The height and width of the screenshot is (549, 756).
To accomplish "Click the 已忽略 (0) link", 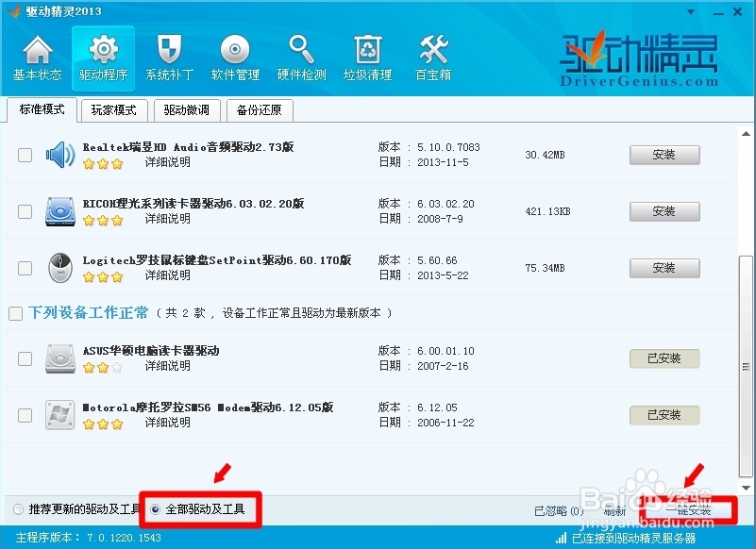I will (x=560, y=511).
